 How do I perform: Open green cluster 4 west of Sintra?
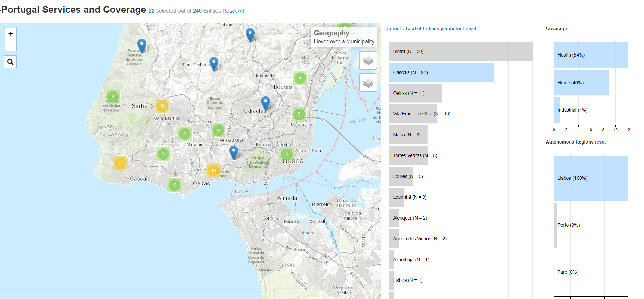point(113,96)
